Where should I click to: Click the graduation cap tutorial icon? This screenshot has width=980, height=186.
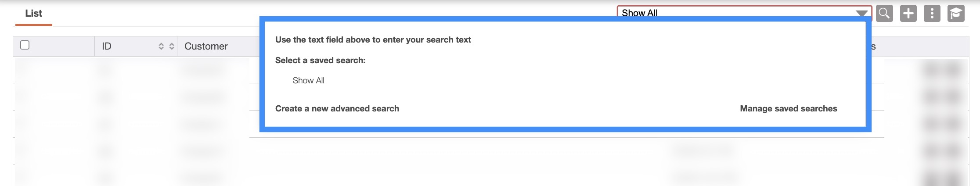[x=956, y=14]
